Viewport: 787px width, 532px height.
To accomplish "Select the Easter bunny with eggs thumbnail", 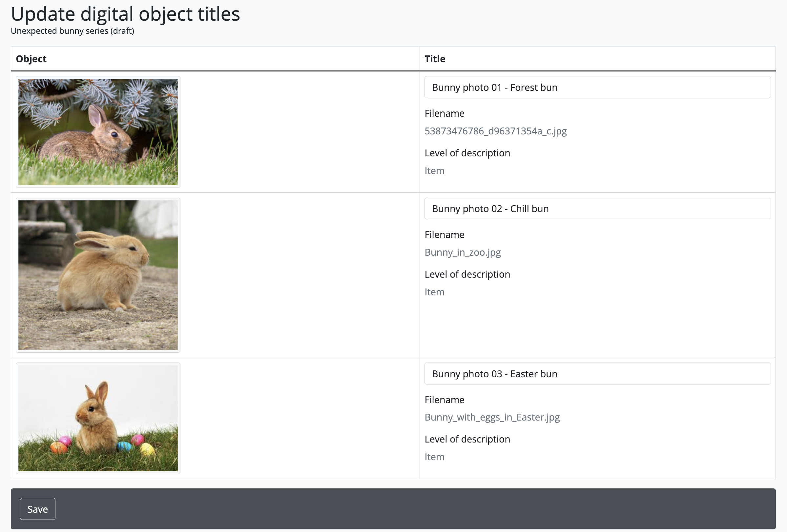I will [x=98, y=418].
